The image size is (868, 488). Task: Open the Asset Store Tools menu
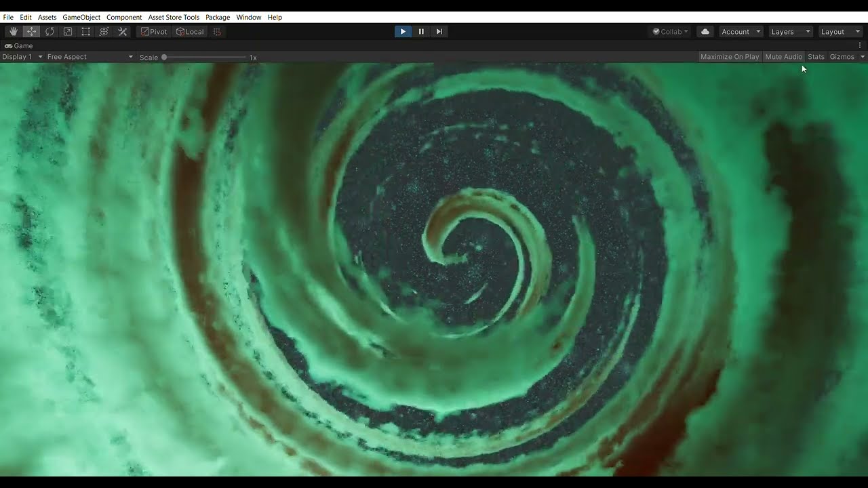(174, 17)
